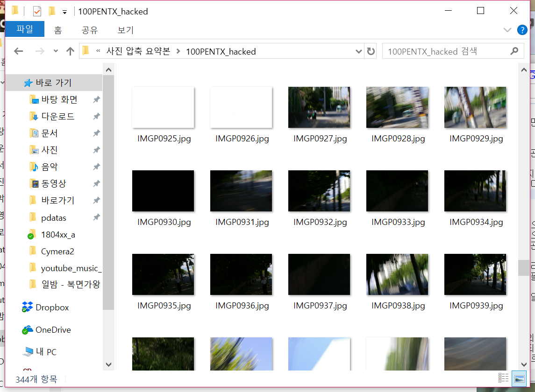Open the 공유 ribbon tab
This screenshot has width=535, height=392.
tap(90, 30)
